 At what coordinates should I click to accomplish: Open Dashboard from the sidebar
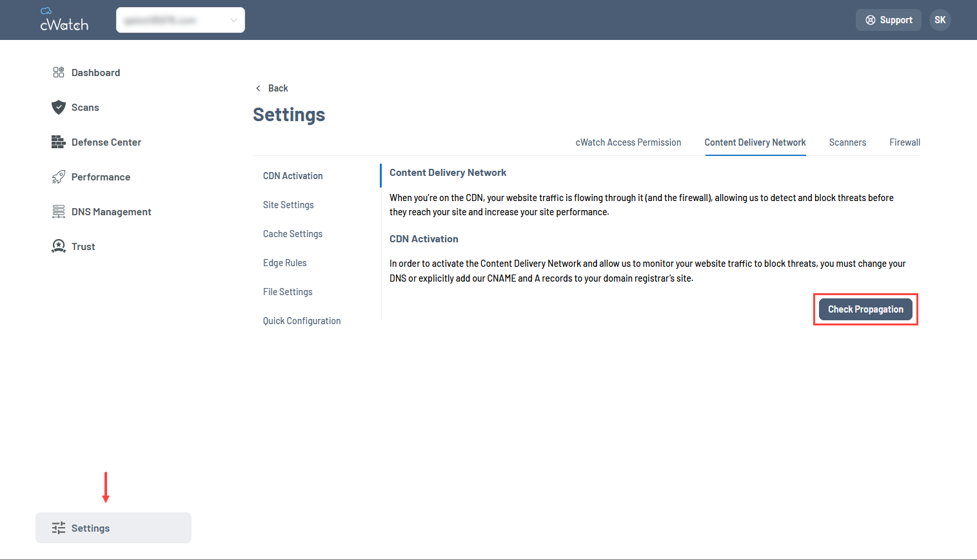pos(95,72)
